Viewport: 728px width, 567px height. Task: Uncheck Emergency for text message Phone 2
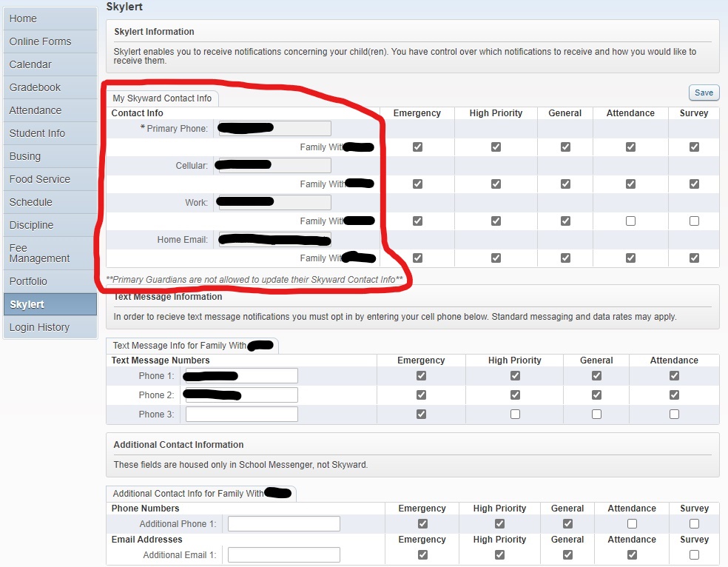tap(421, 395)
